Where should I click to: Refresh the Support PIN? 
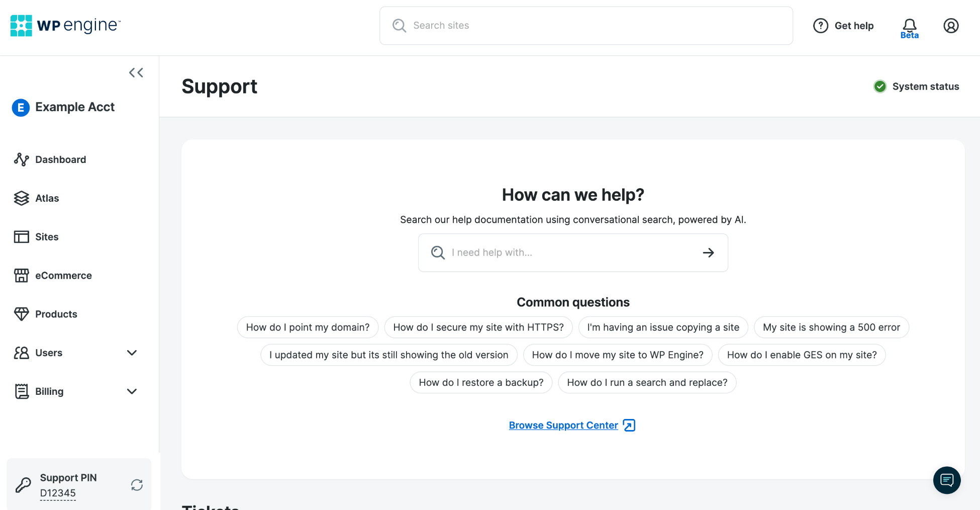tap(136, 484)
